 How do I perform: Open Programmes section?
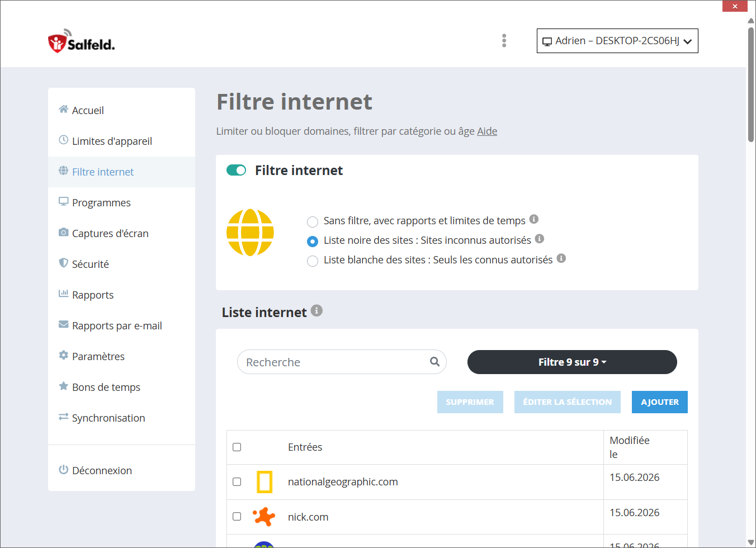121,202
